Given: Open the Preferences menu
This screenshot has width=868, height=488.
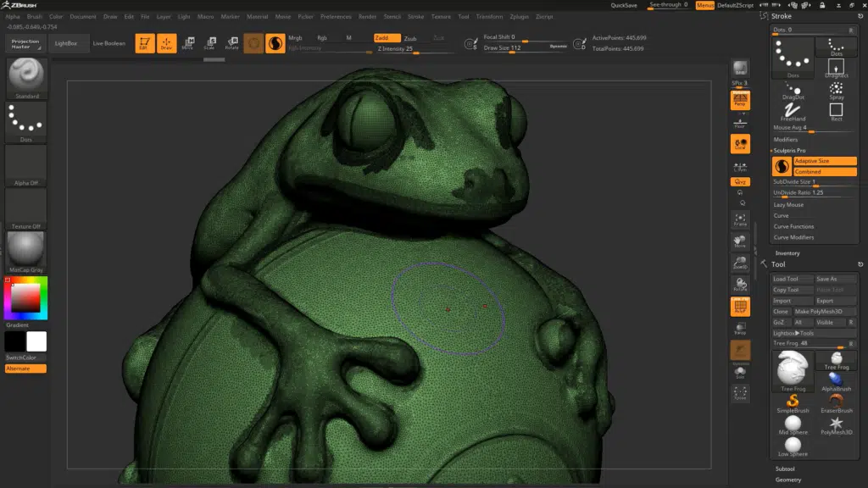Looking at the screenshot, I should 337,15.
